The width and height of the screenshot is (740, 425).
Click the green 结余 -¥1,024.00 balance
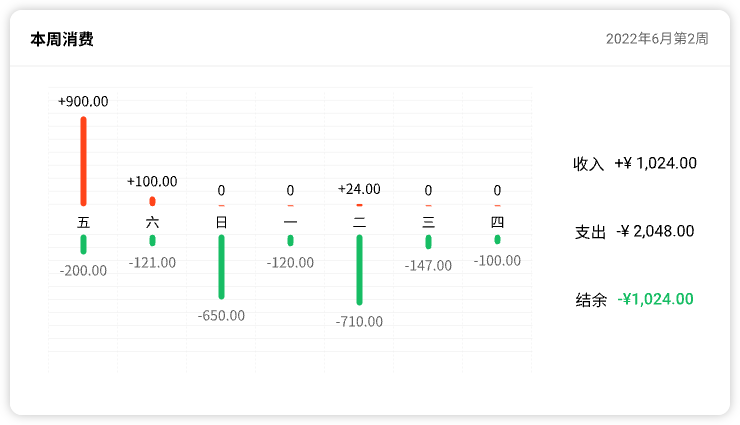pos(635,299)
